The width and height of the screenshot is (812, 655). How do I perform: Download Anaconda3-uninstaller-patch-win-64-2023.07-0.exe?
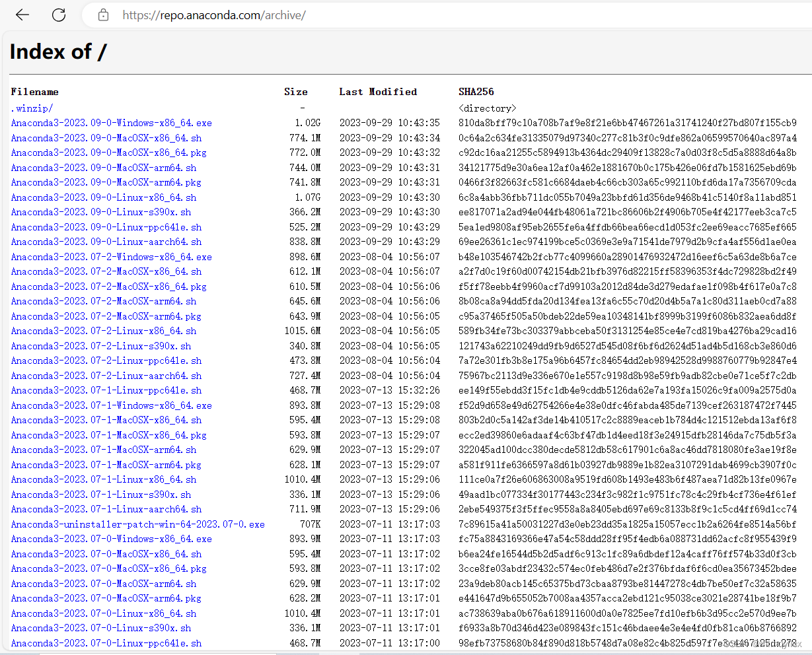[137, 524]
